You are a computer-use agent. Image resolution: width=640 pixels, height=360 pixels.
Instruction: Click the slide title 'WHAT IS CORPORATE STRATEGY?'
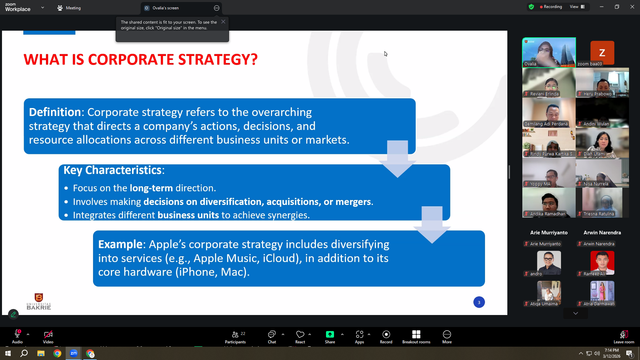[x=140, y=60]
